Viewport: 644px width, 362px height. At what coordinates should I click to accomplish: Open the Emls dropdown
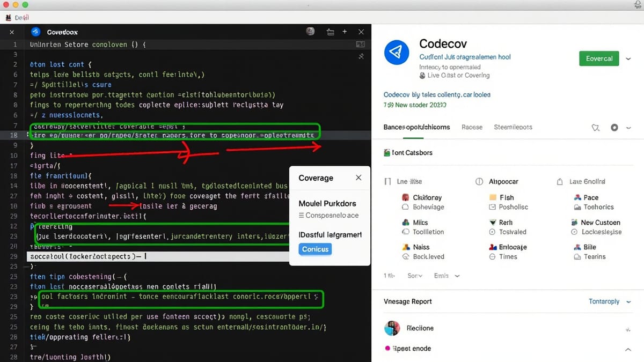click(x=447, y=276)
